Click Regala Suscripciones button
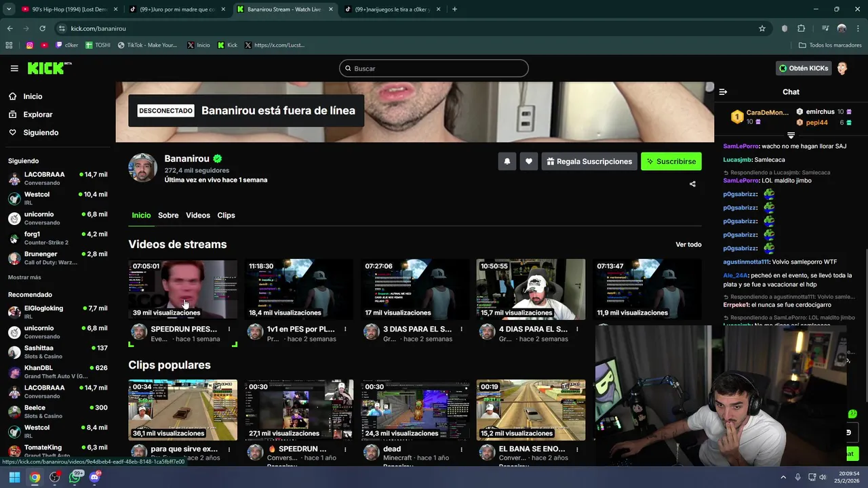The height and width of the screenshot is (488, 868). coord(589,161)
